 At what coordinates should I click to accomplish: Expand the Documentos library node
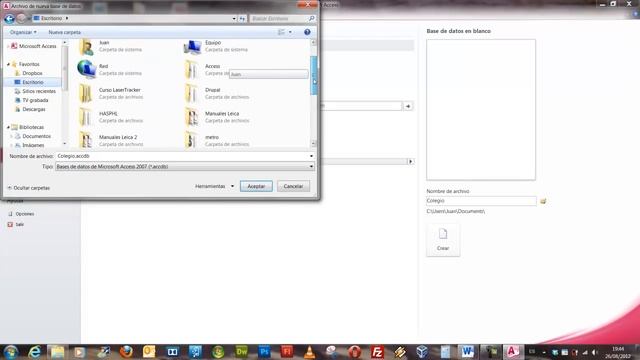(11, 136)
